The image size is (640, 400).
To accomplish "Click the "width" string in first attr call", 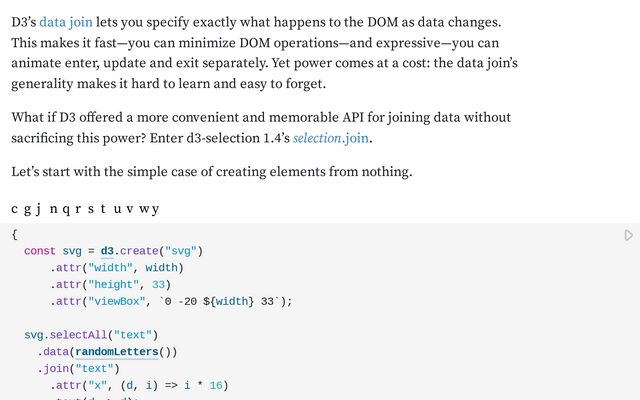I will (112, 268).
